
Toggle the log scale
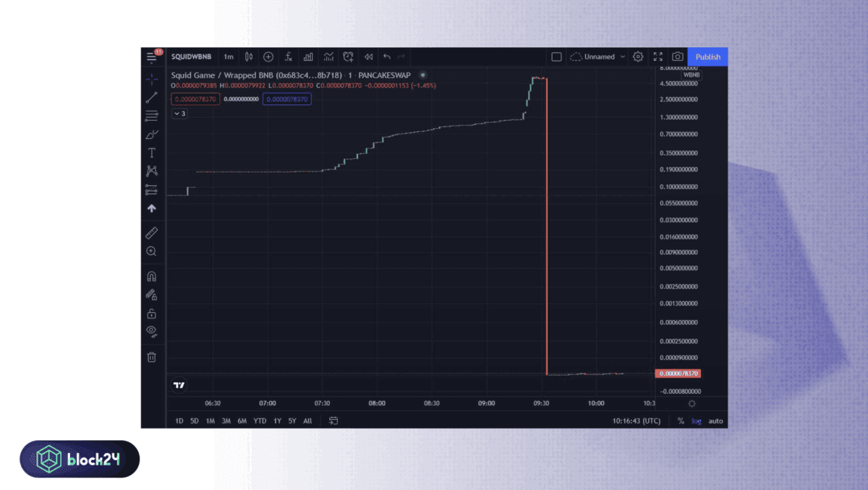697,421
